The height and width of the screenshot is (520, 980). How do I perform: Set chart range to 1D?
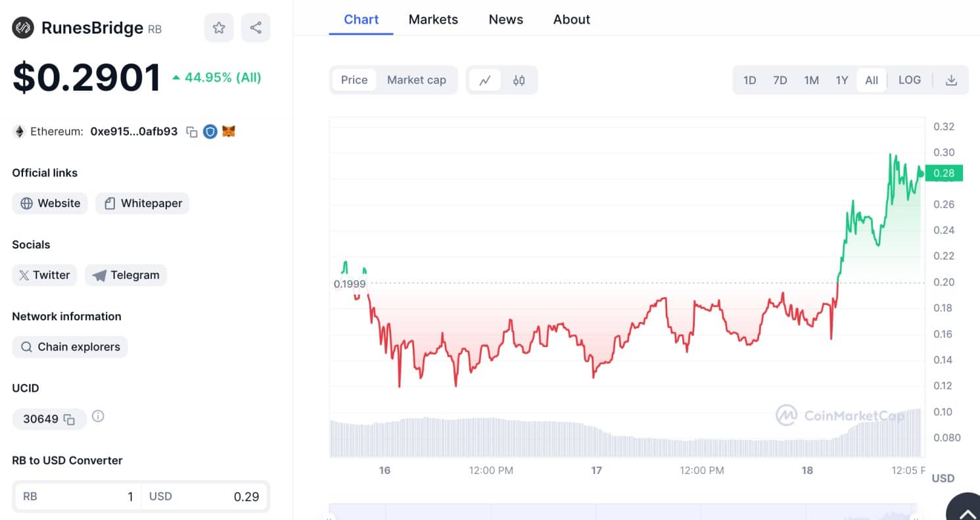click(x=749, y=80)
